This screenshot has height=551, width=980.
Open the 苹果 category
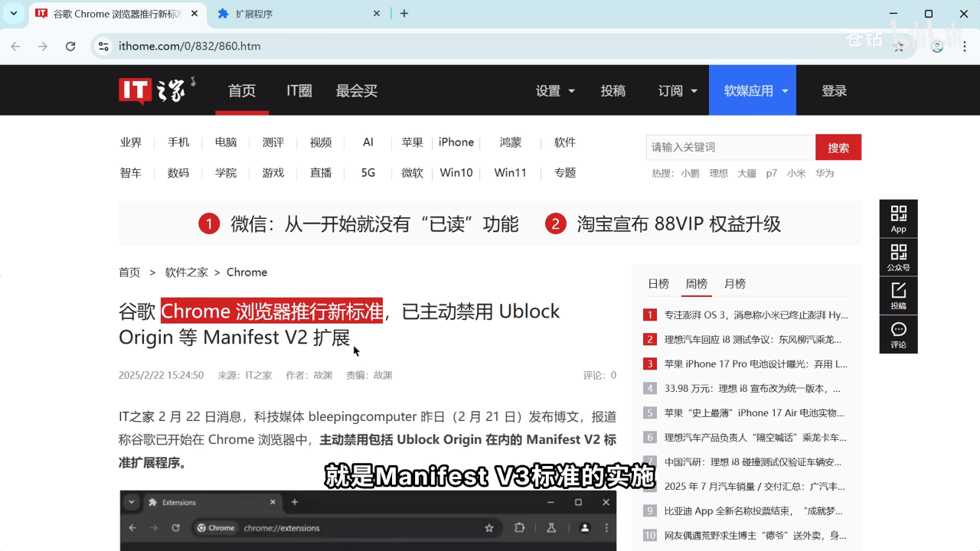coord(413,142)
